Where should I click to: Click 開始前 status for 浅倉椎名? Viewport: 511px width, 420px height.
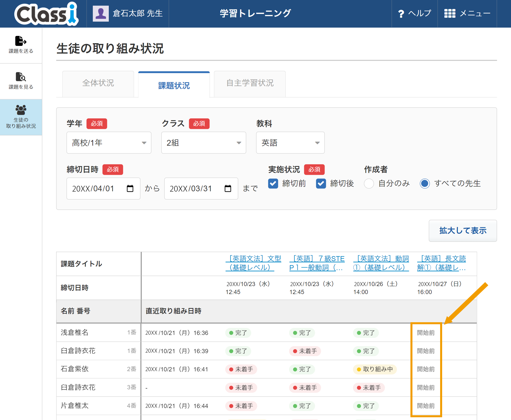426,333
